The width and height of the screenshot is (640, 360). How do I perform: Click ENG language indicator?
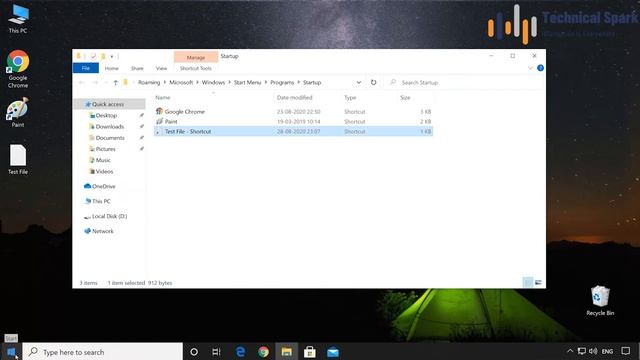click(607, 351)
